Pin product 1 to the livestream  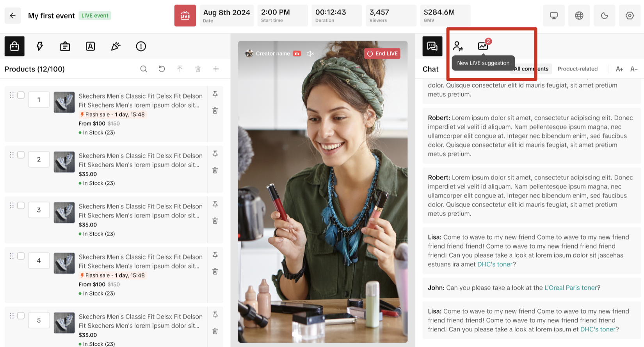215,94
